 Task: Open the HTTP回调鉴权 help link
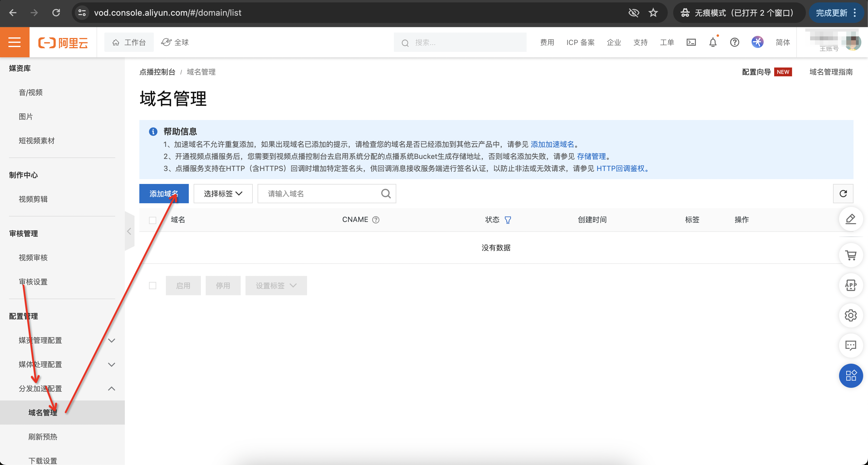click(x=620, y=169)
